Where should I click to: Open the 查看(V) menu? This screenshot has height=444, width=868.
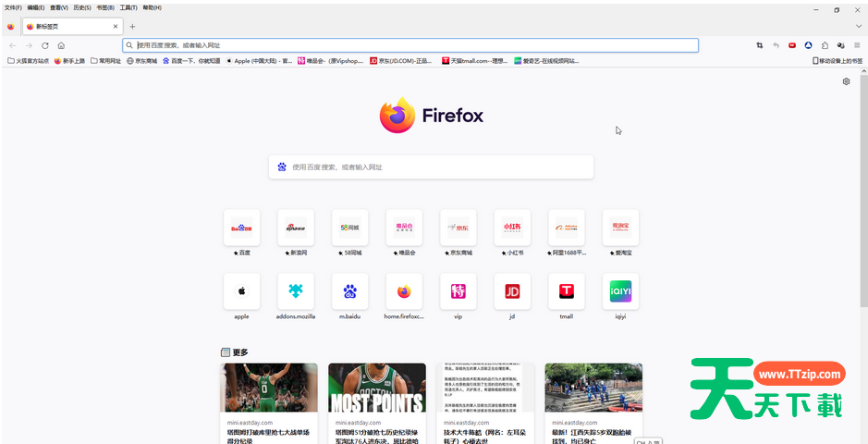(59, 7)
